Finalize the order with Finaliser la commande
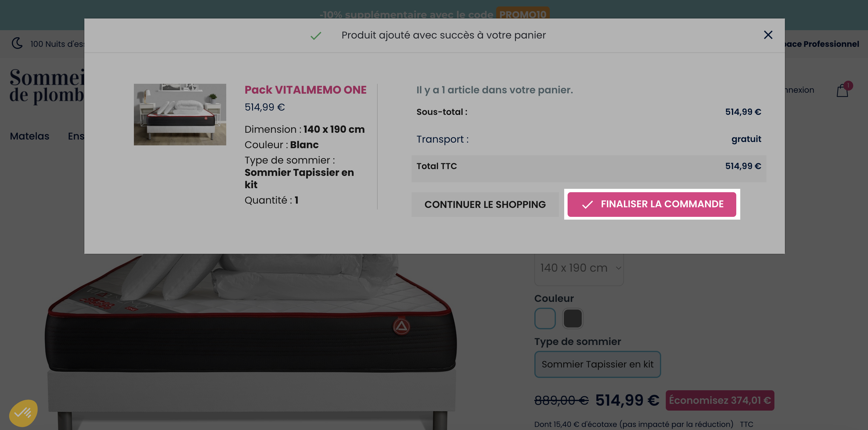 pos(652,205)
